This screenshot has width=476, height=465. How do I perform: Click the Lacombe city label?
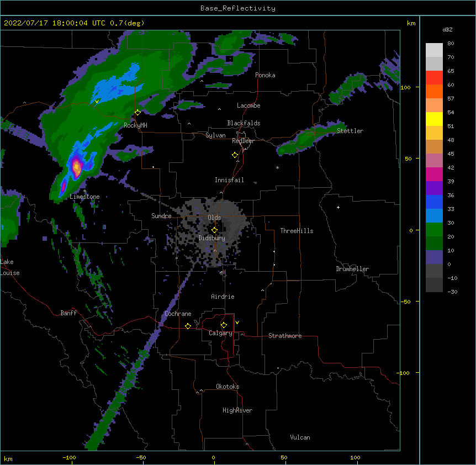[x=248, y=105]
